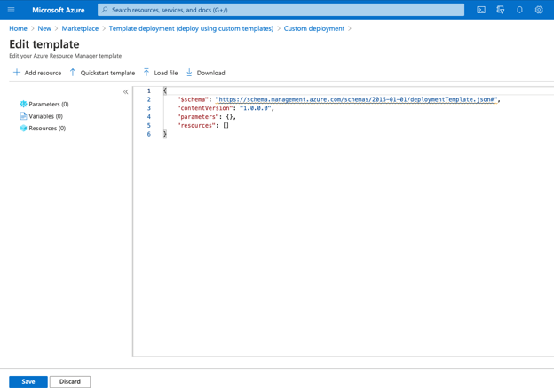Go to Home breadcrumb

18,28
